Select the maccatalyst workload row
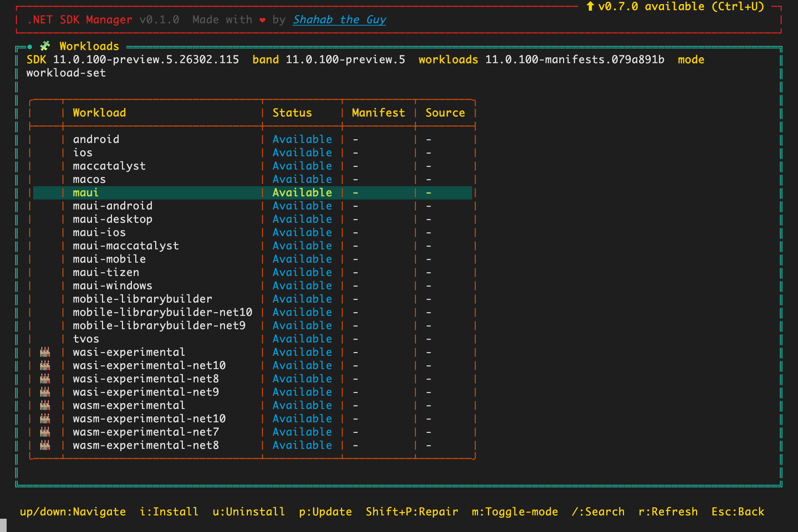Screen dimensions: 798x532 pyautogui.click(x=253, y=166)
